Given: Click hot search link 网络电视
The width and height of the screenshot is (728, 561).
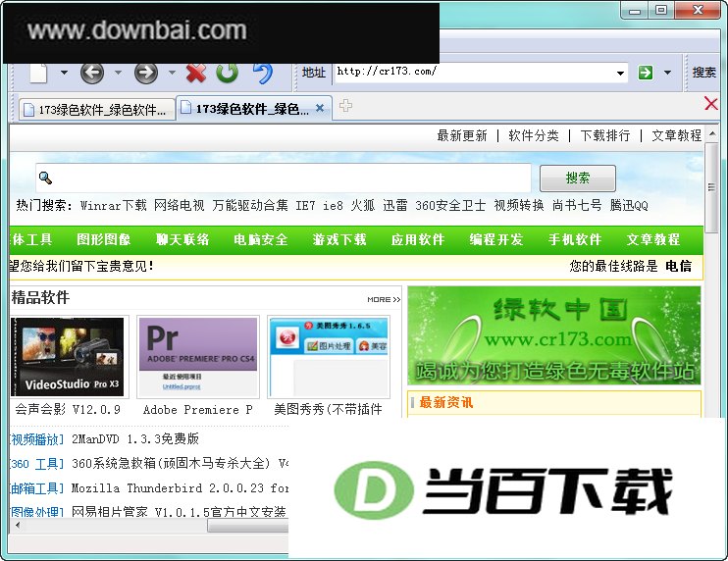Looking at the screenshot, I should (180, 205).
